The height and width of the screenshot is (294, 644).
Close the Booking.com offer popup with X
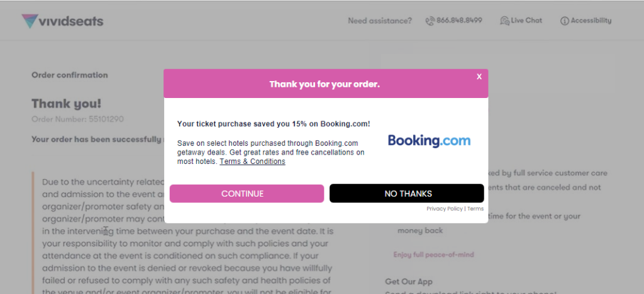coord(479,77)
